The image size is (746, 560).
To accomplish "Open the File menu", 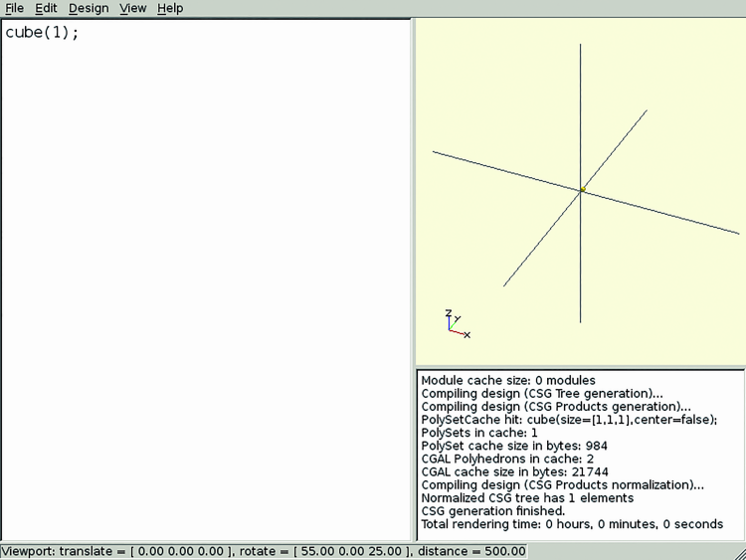I will coord(14,8).
